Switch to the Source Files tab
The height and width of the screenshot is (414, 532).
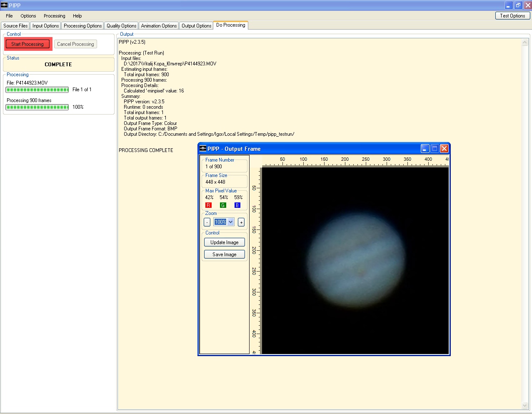15,26
